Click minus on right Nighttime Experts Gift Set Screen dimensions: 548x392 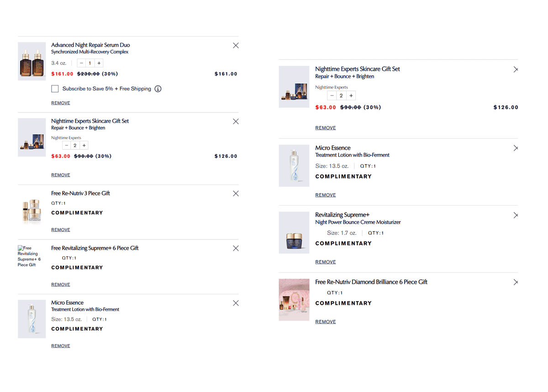point(332,95)
